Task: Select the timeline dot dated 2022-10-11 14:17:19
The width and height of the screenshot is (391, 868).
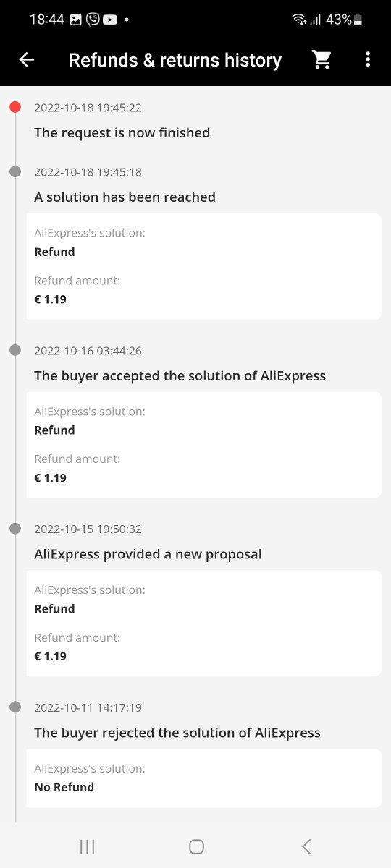Action: pyautogui.click(x=15, y=707)
